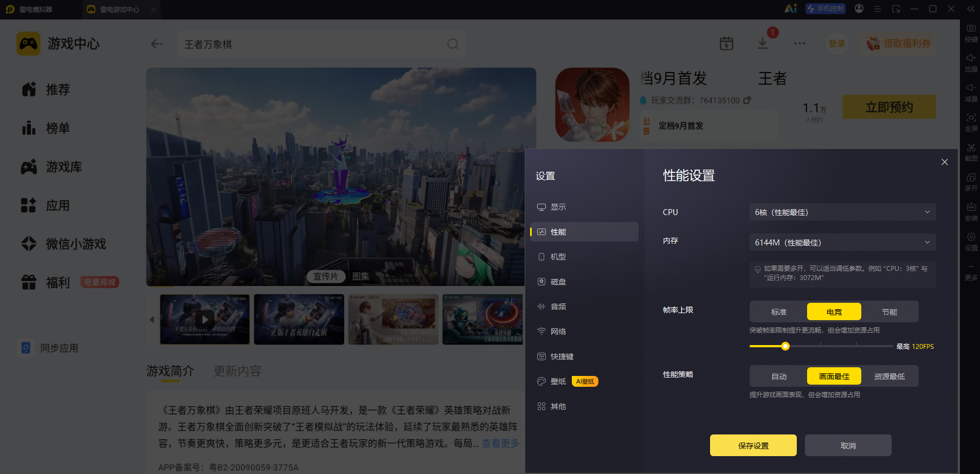Switch to the 雷电模拟器 tab
The image size is (980, 474).
pyautogui.click(x=36, y=9)
